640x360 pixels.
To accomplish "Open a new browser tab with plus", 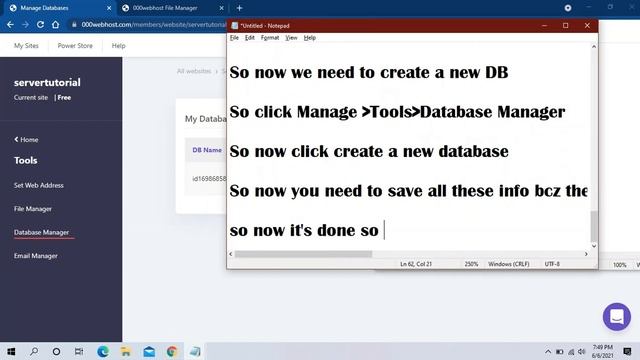I will pyautogui.click(x=240, y=8).
